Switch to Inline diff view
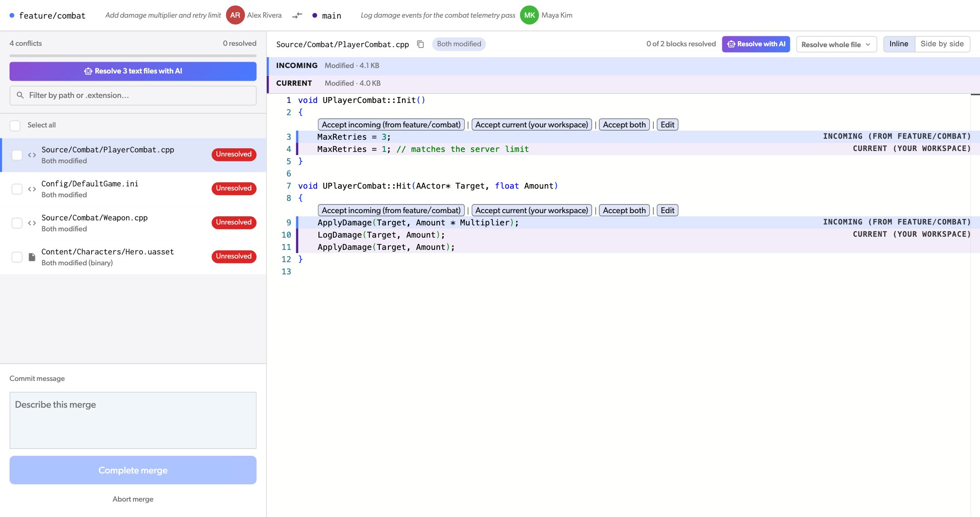 tap(899, 44)
